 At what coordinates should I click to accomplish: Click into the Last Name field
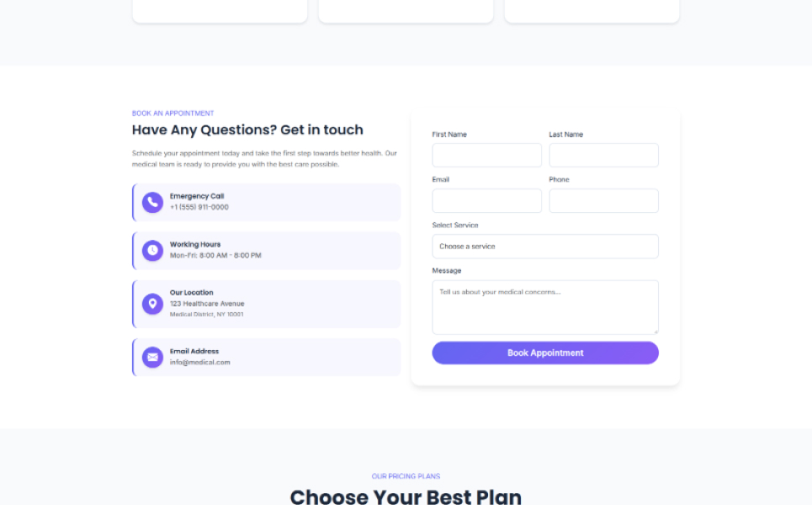point(603,156)
